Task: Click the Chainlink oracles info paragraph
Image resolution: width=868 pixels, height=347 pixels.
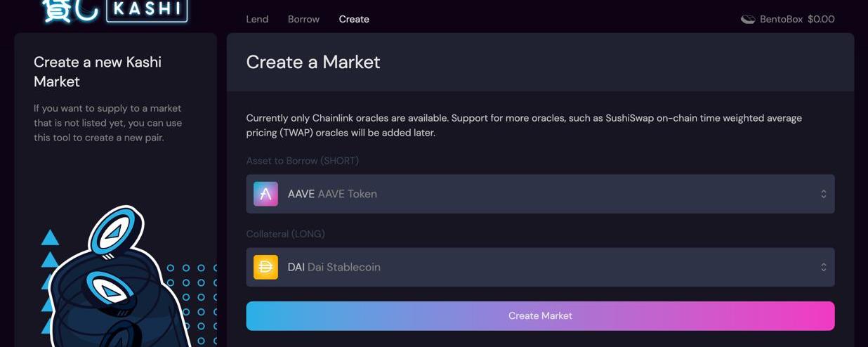Action: tap(524, 125)
